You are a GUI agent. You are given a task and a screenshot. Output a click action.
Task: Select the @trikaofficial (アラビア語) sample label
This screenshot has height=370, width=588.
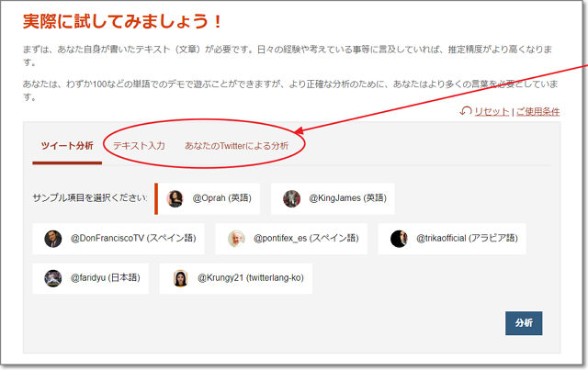465,239
